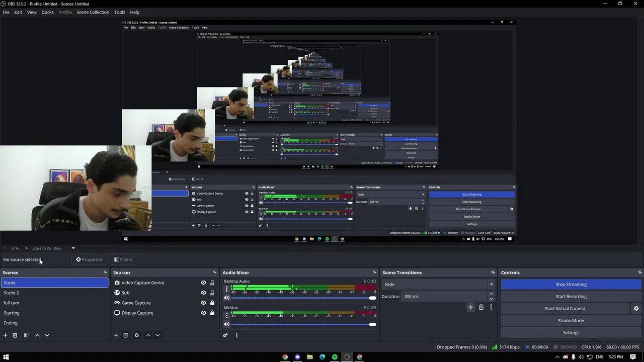Screen dimensions: 644x362
Task: Select the full cam scene
Action: point(54,303)
